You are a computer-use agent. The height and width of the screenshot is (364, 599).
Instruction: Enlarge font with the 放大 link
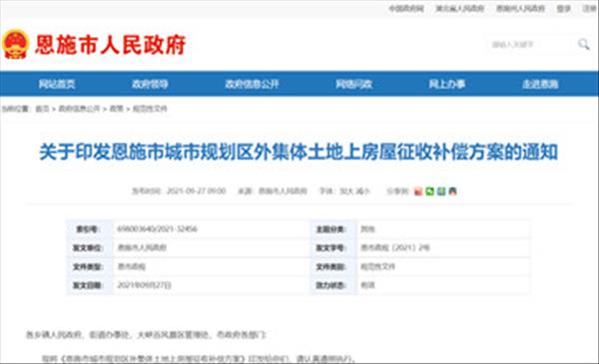pyautogui.click(x=346, y=191)
